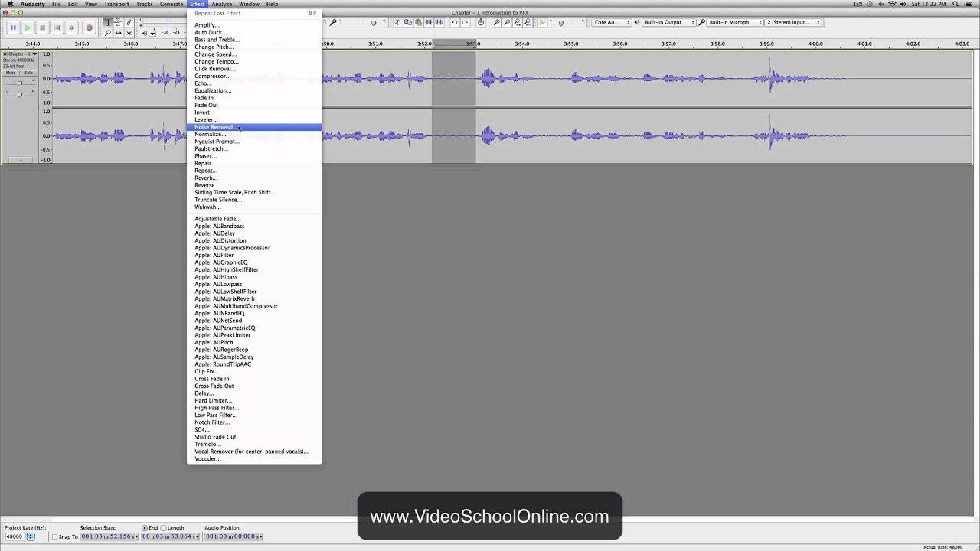Adjust the track pan slider
Screen dimensions: 980x551
coord(20,93)
